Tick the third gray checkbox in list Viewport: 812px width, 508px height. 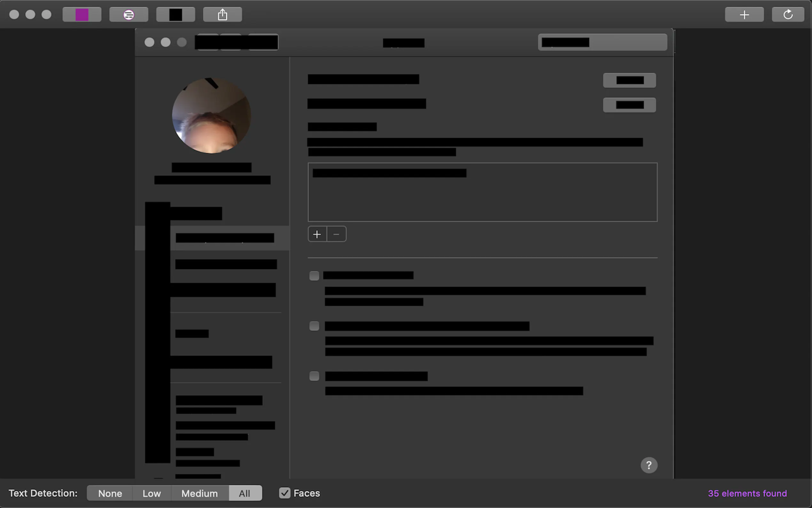pos(314,376)
